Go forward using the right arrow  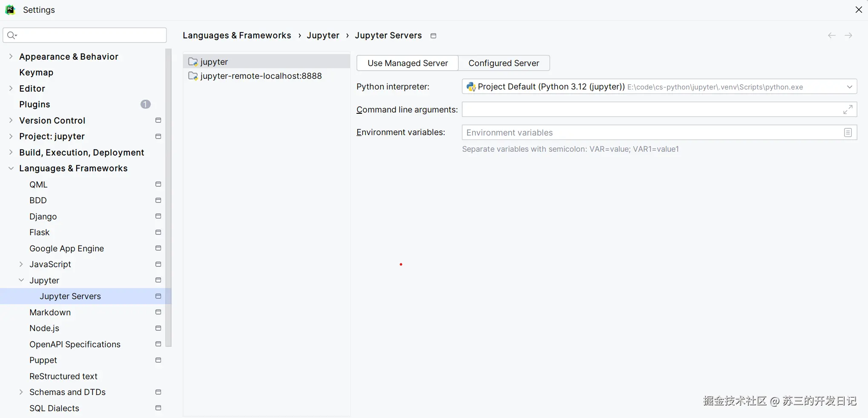[848, 36]
